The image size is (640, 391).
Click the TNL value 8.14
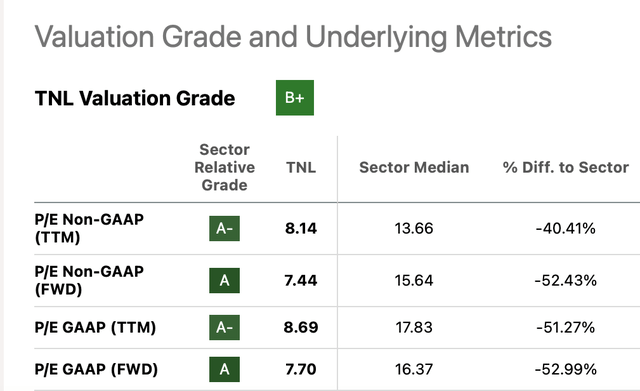coord(301,228)
